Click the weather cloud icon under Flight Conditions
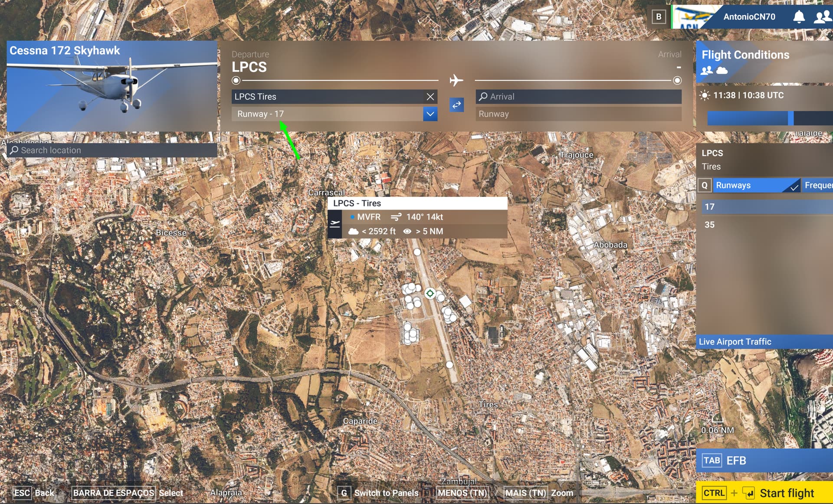833x504 pixels. click(722, 70)
